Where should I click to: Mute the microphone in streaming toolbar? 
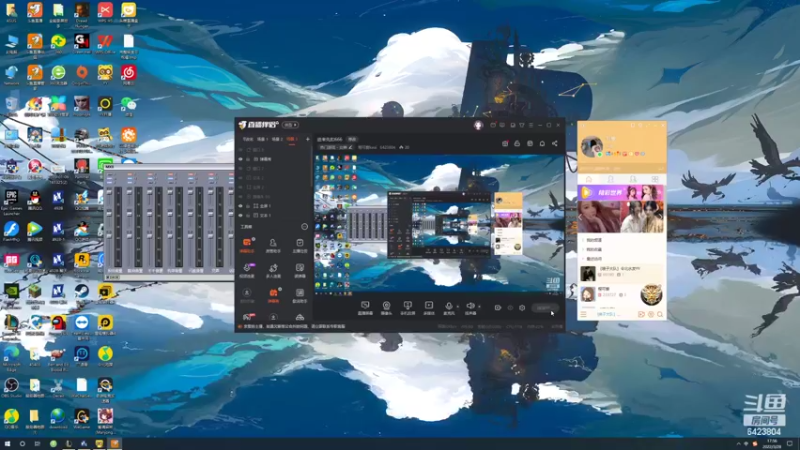448,306
